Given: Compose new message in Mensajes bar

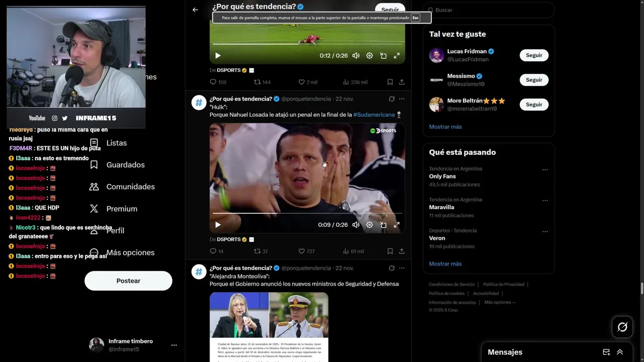Looking at the screenshot, I should [x=606, y=352].
